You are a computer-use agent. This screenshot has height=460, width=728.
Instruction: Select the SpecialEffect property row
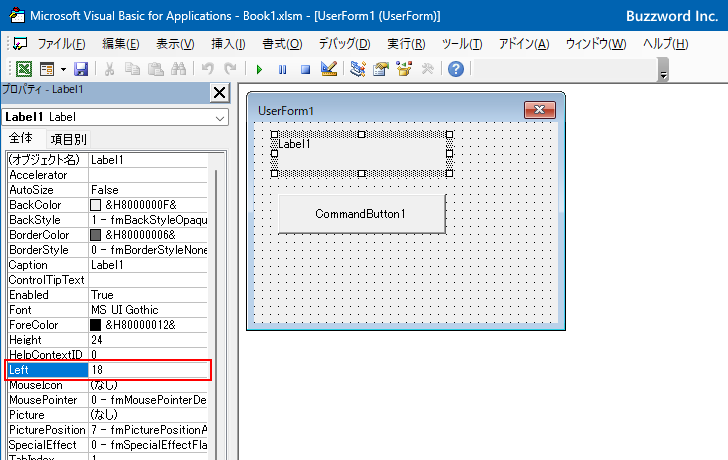coord(108,445)
